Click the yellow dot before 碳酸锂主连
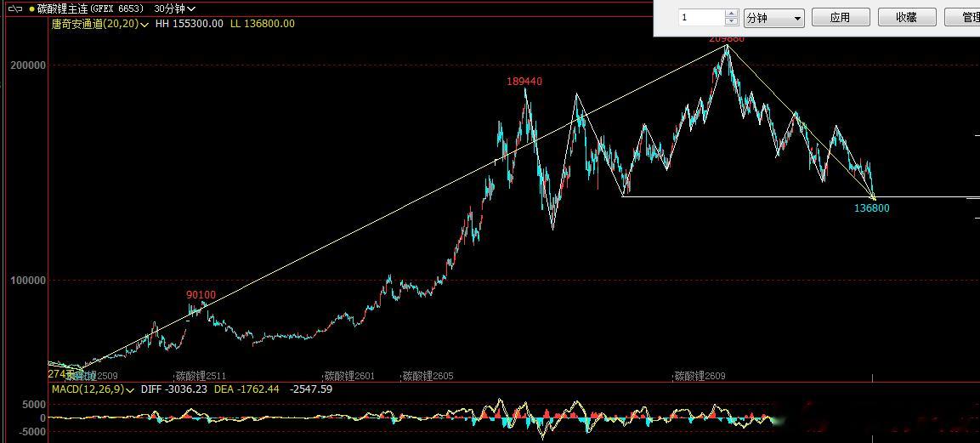 [31, 9]
